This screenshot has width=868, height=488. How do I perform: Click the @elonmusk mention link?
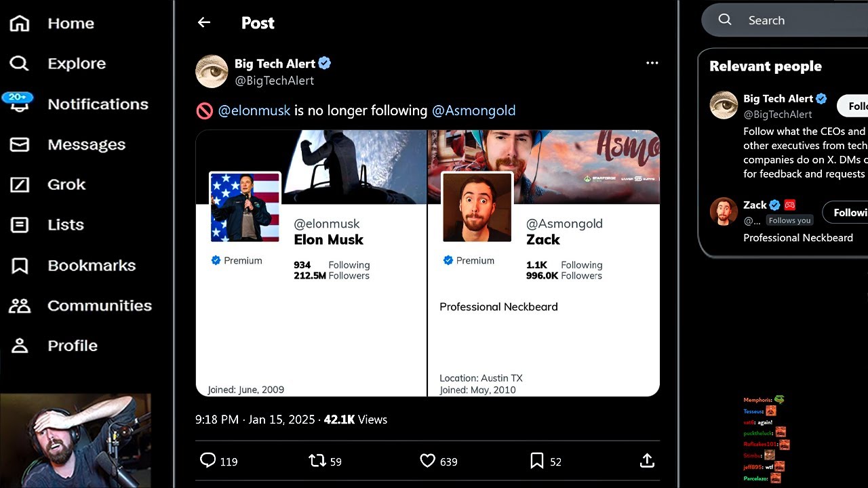(x=254, y=110)
